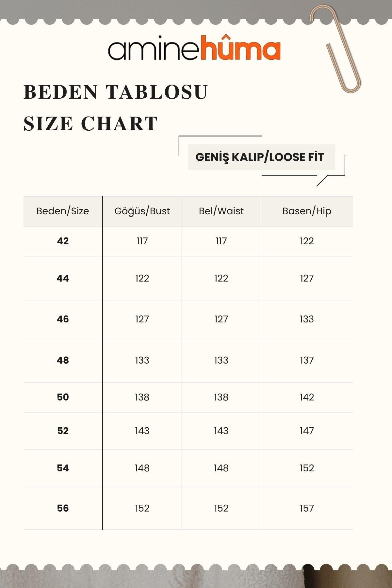392x588 pixels.
Task: Click hip value 157 for size 56
Action: [307, 508]
